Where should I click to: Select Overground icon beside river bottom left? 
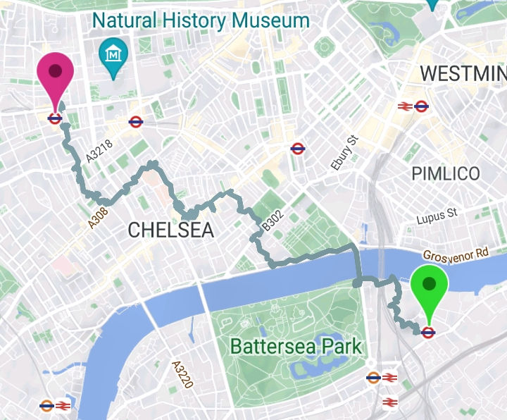[46, 405]
